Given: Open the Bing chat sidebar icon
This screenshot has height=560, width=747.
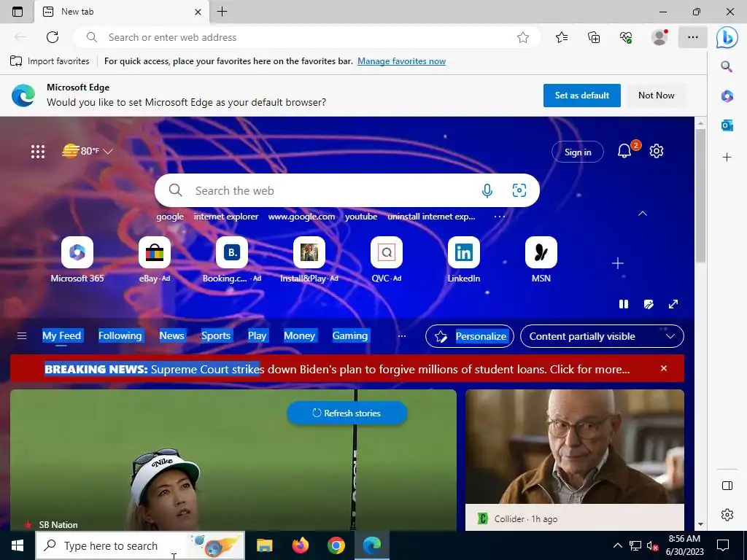Looking at the screenshot, I should 727,38.
